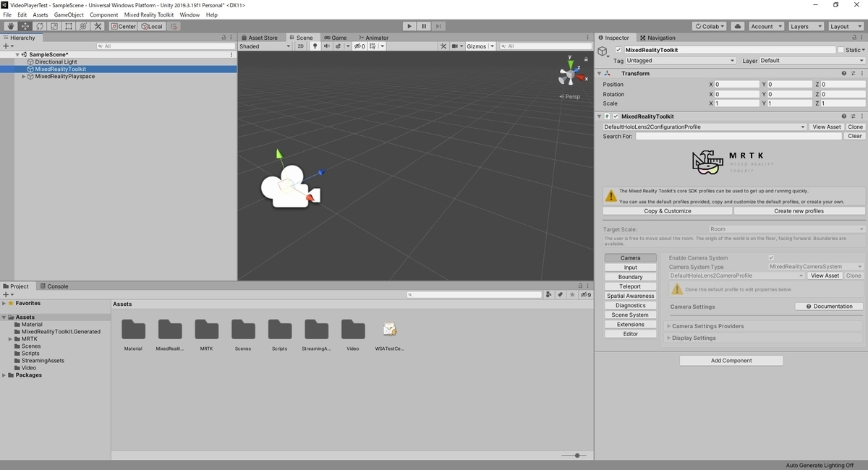Open the Collab dropdown

coord(710,26)
